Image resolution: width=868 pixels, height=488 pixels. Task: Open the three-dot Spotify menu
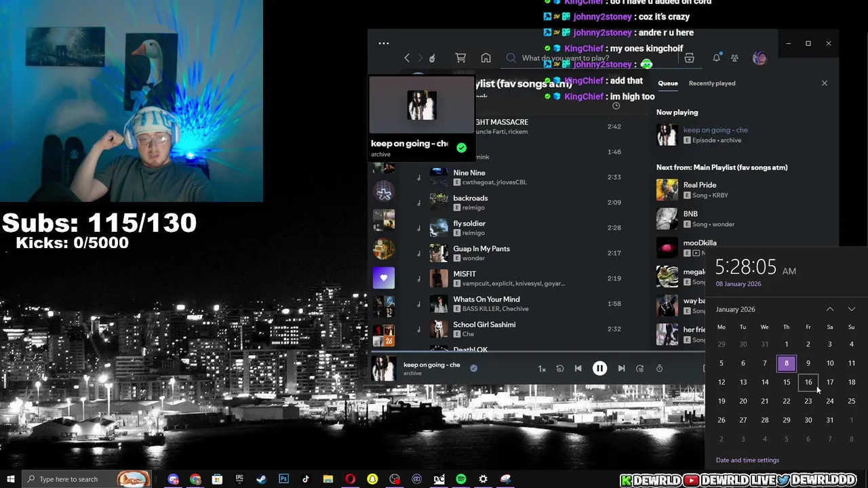coord(384,43)
